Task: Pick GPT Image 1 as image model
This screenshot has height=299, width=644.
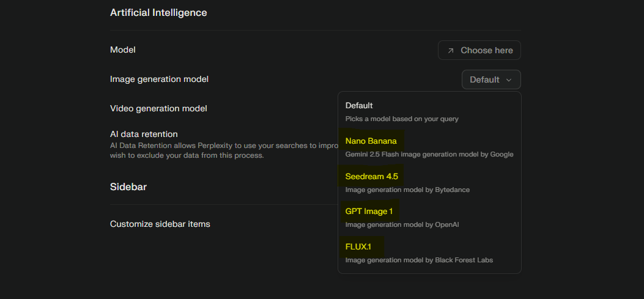Action: (369, 212)
